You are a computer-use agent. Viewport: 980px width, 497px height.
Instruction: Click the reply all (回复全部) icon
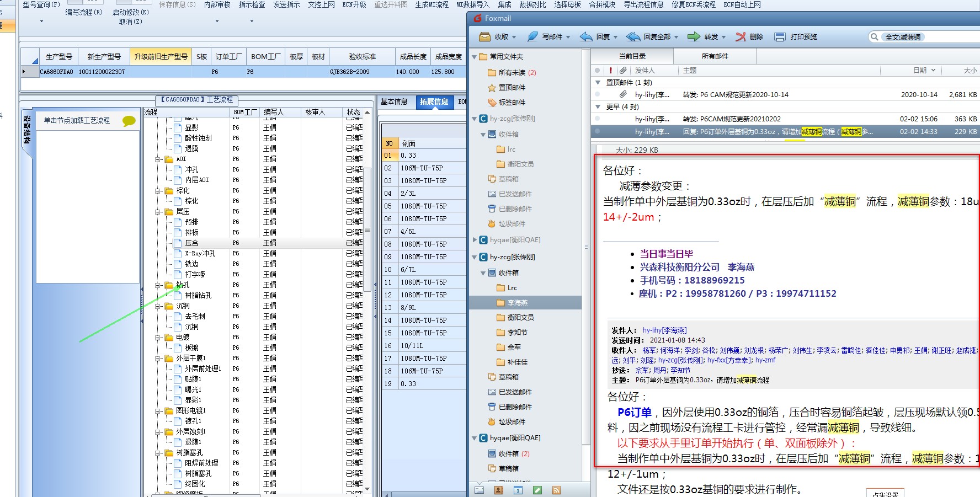633,37
